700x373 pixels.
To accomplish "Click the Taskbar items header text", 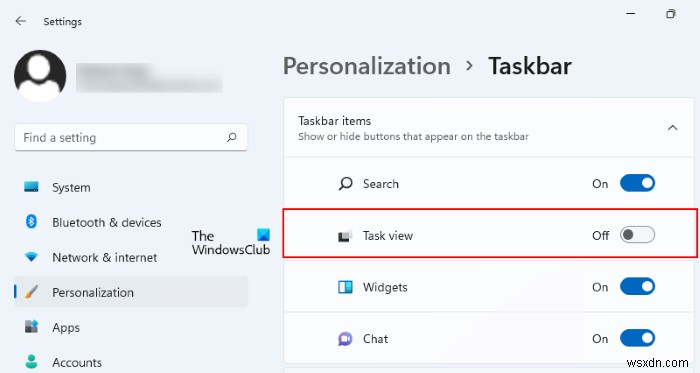I will [334, 121].
